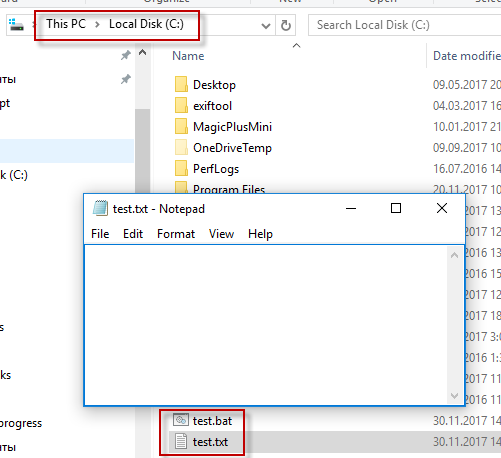
Task: Select the OneDriveTemp folder icon
Action: pyautogui.click(x=181, y=147)
